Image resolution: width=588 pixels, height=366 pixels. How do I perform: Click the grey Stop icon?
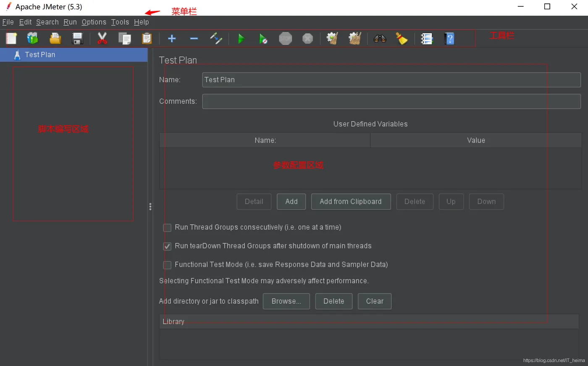[286, 39]
